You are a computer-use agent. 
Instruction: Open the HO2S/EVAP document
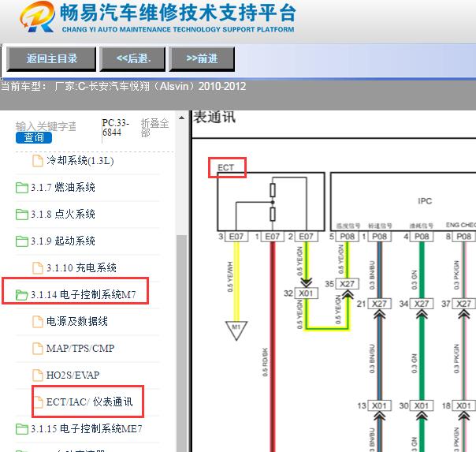coord(73,375)
